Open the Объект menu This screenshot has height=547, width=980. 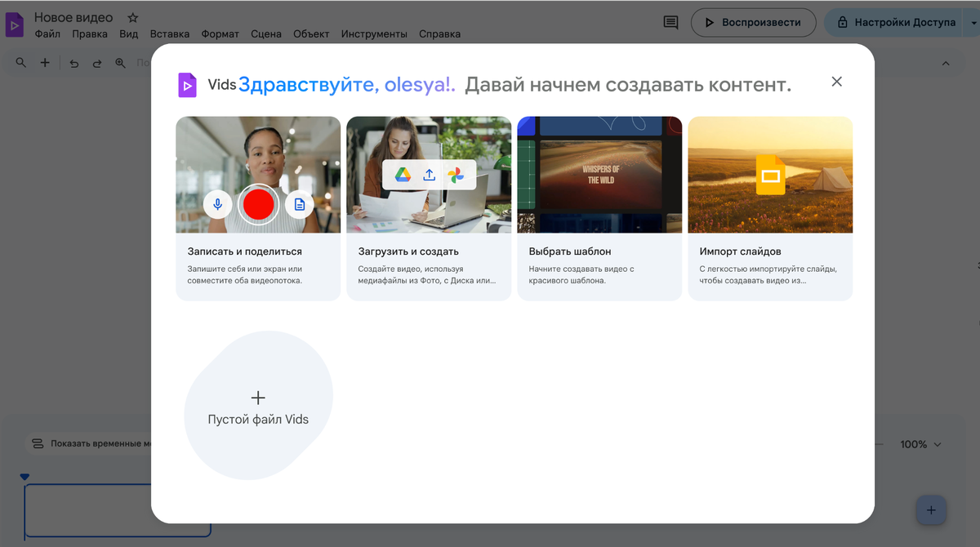[x=311, y=34]
